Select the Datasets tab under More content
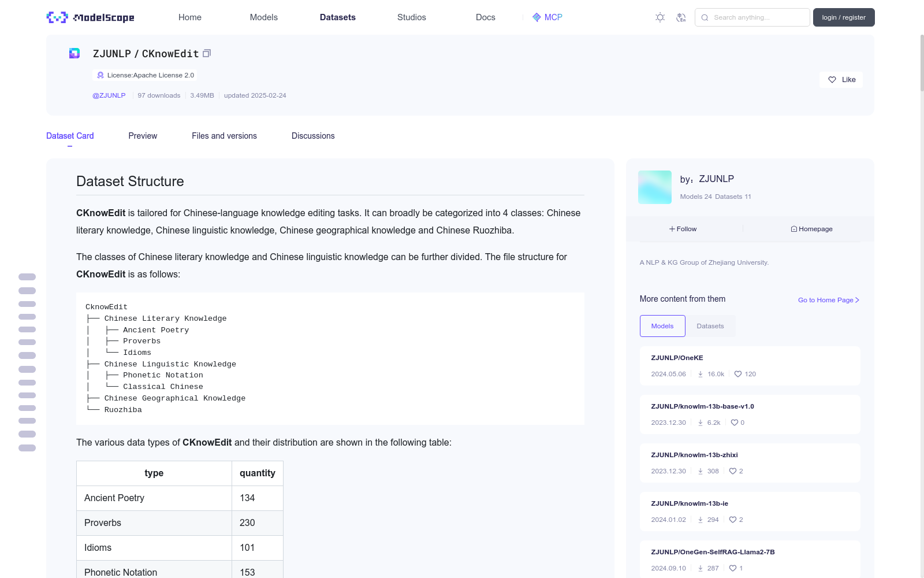The width and height of the screenshot is (924, 578). [710, 326]
